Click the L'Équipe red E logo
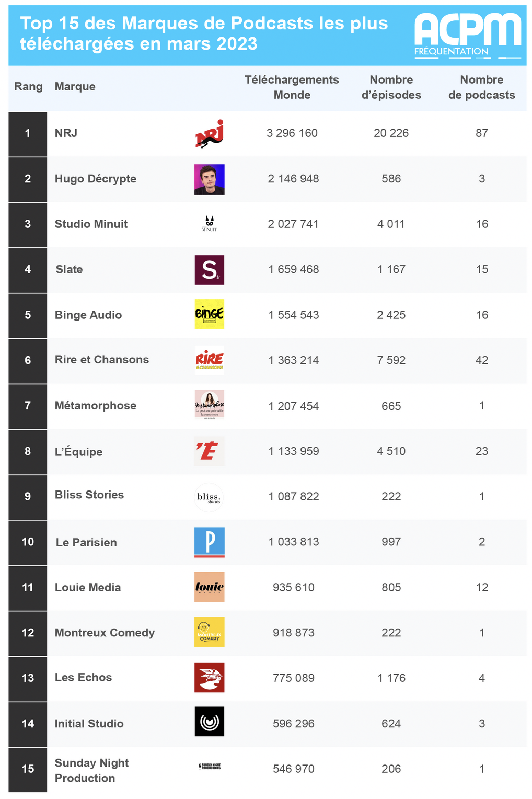The image size is (532, 799). click(x=210, y=451)
